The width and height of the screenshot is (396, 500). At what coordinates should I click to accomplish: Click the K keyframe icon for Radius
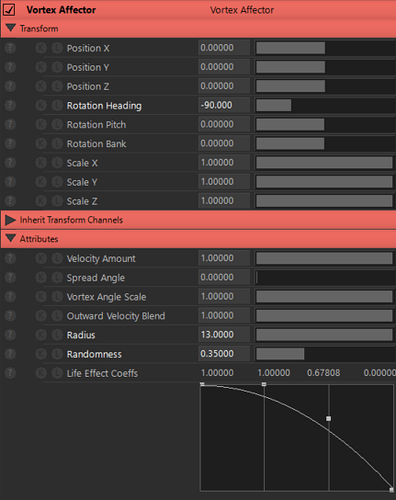coord(41,335)
